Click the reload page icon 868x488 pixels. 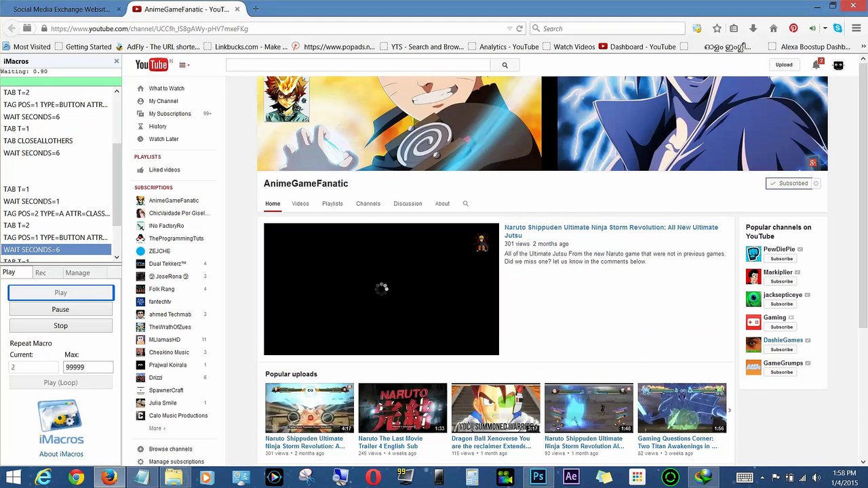point(519,28)
